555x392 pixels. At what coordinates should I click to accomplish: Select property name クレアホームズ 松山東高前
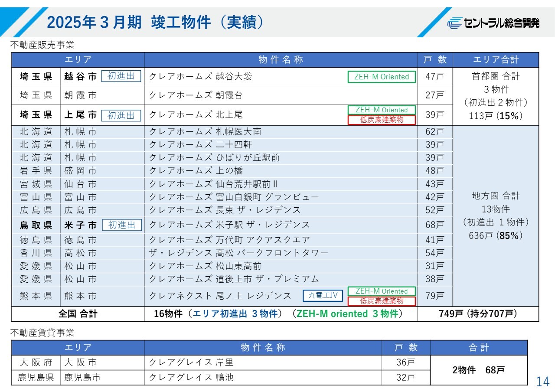(x=205, y=266)
